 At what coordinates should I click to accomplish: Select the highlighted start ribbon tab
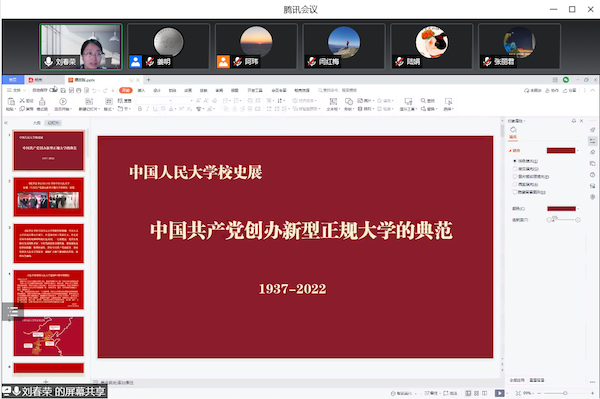(126, 90)
